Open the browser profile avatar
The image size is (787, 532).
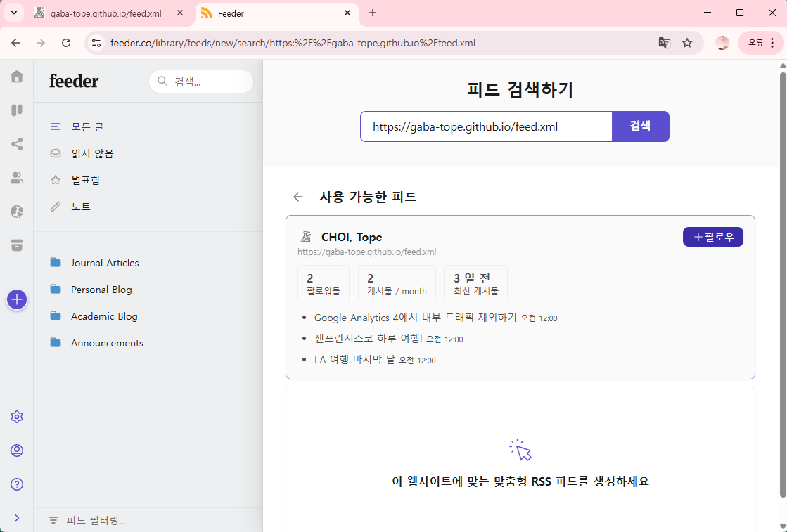click(722, 43)
